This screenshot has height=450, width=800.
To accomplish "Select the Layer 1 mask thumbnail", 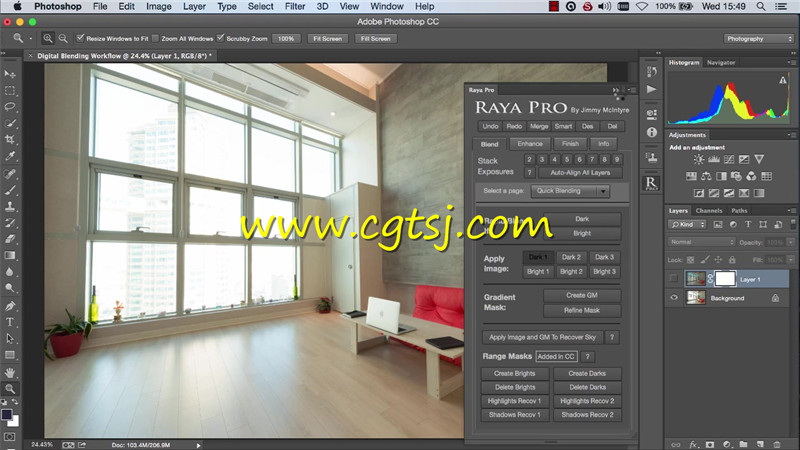I will tap(725, 279).
